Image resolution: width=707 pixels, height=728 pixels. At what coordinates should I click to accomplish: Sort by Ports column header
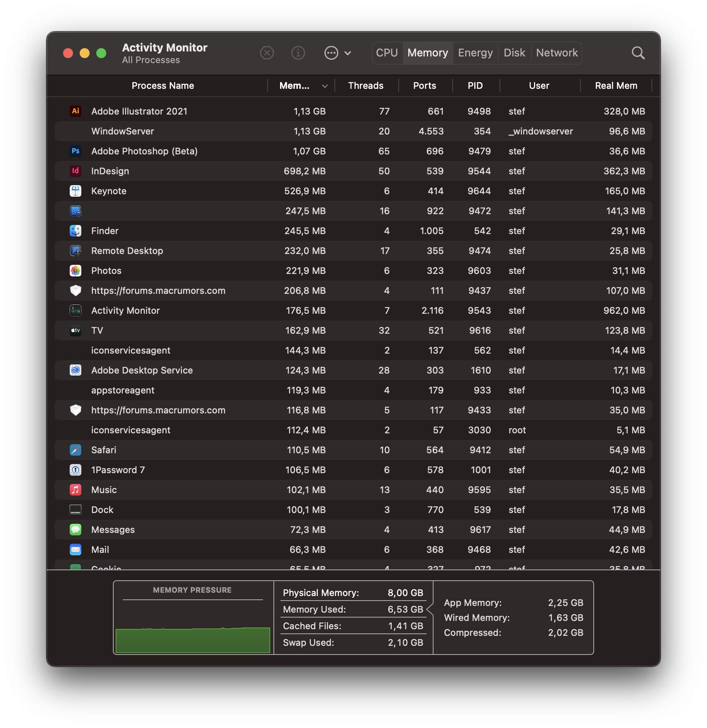click(x=424, y=86)
